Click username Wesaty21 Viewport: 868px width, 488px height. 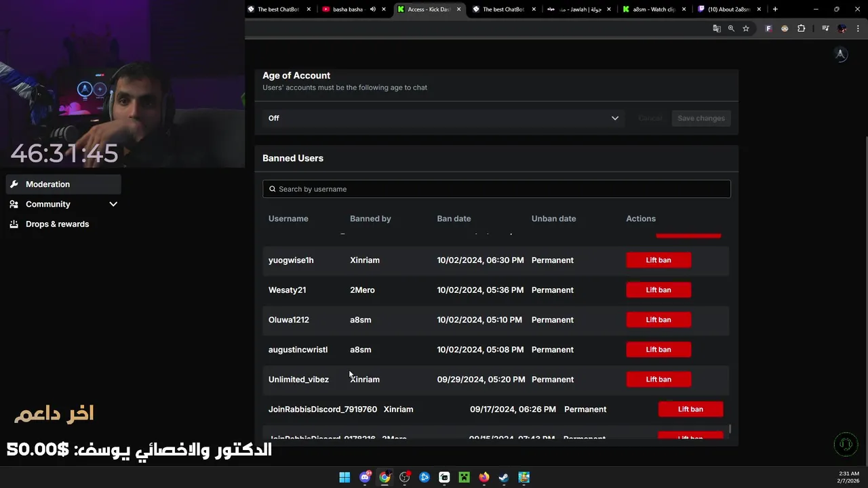click(287, 290)
